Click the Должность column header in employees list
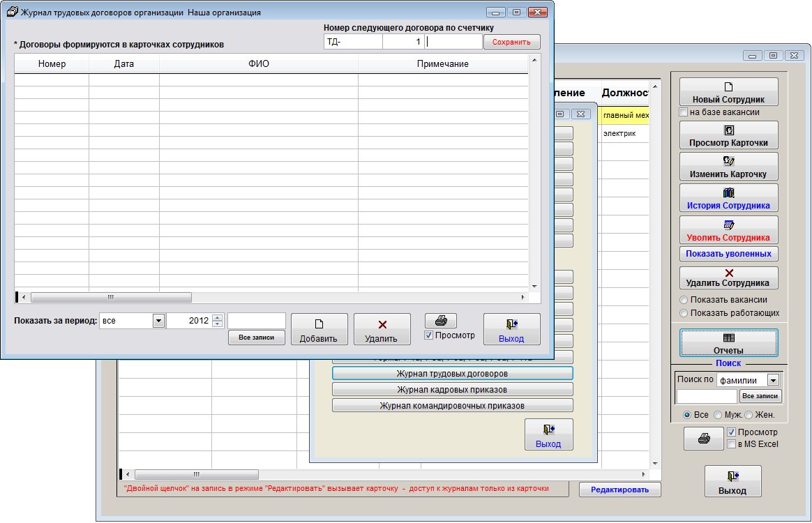 coord(624,93)
